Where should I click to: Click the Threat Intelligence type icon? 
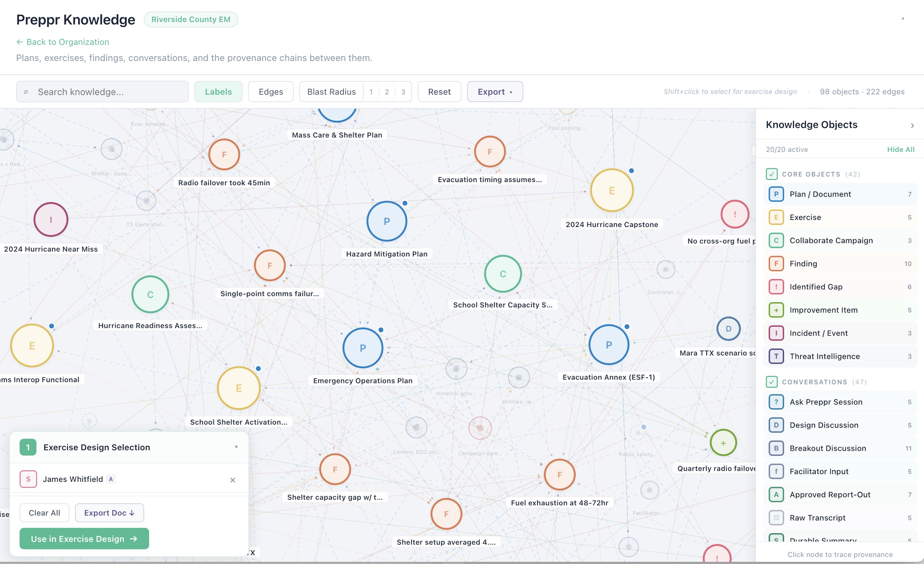pos(776,356)
